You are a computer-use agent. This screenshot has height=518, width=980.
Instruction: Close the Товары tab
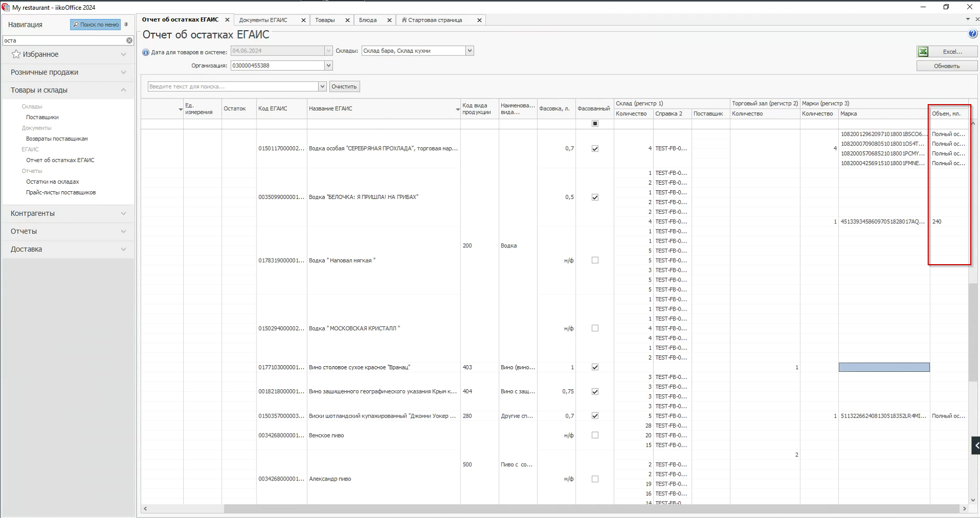pos(347,20)
